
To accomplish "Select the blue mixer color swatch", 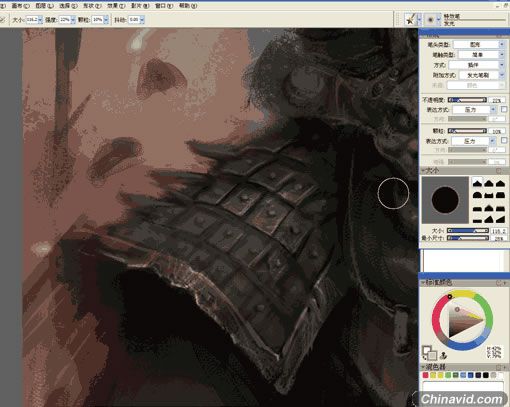I will 470,375.
